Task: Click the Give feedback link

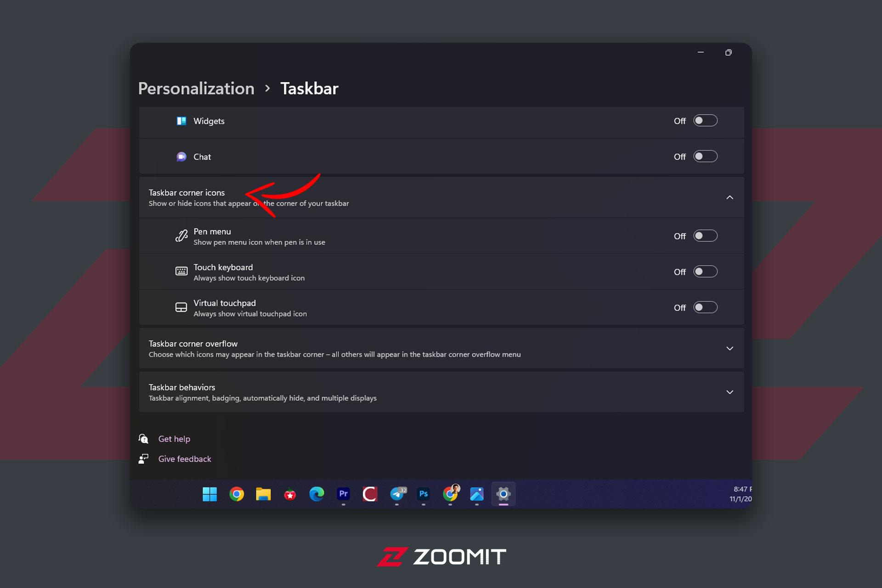Action: (x=185, y=459)
